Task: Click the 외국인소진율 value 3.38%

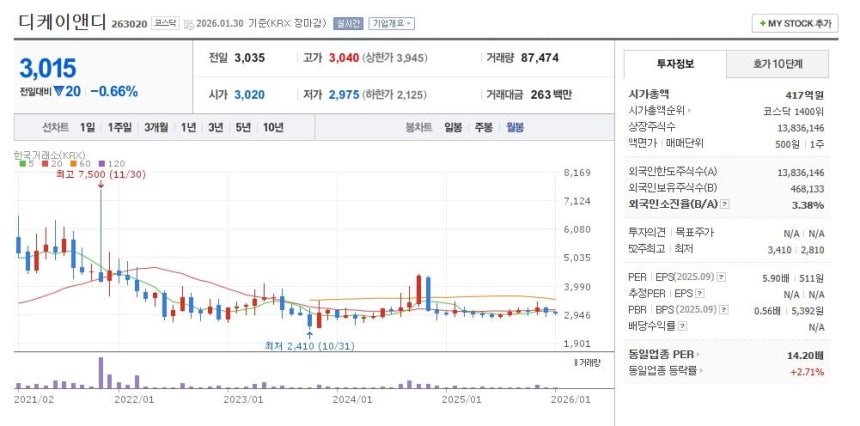Action: [x=807, y=205]
